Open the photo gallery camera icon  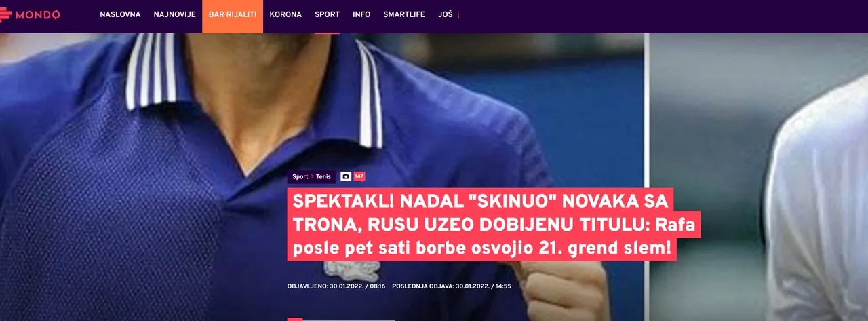[346, 176]
